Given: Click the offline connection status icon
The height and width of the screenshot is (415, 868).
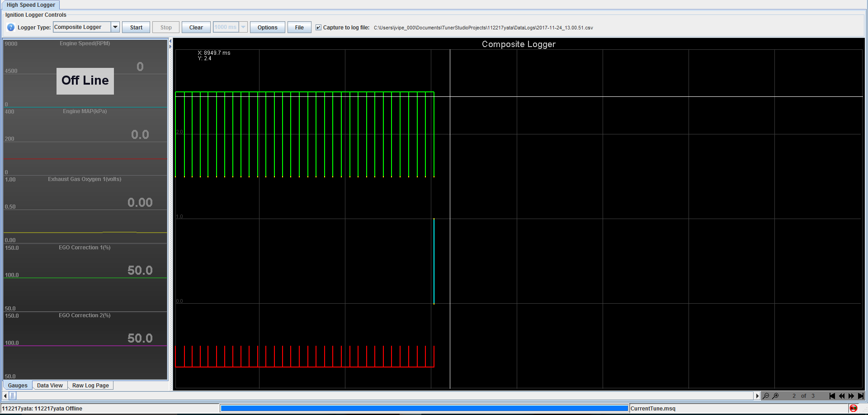Looking at the screenshot, I should click(853, 408).
